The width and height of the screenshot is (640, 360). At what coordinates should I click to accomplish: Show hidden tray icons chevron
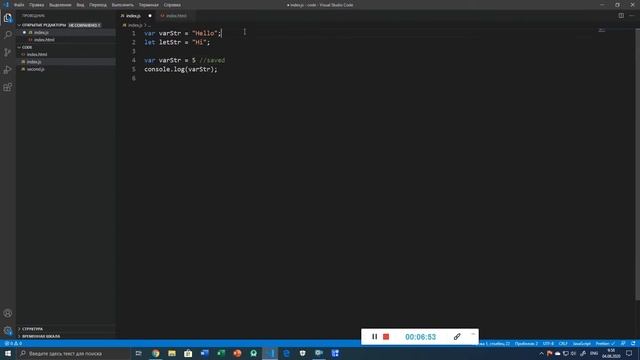[542, 353]
